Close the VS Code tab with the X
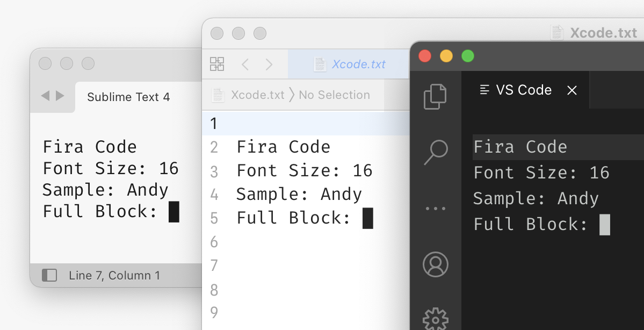The image size is (644, 330). click(571, 90)
